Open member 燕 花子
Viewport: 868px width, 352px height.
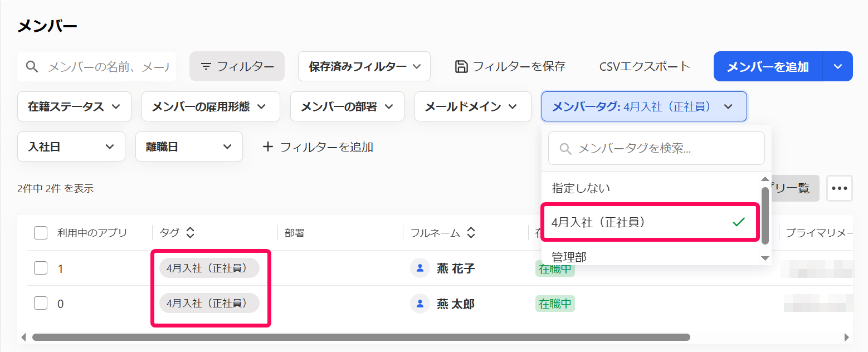(456, 268)
